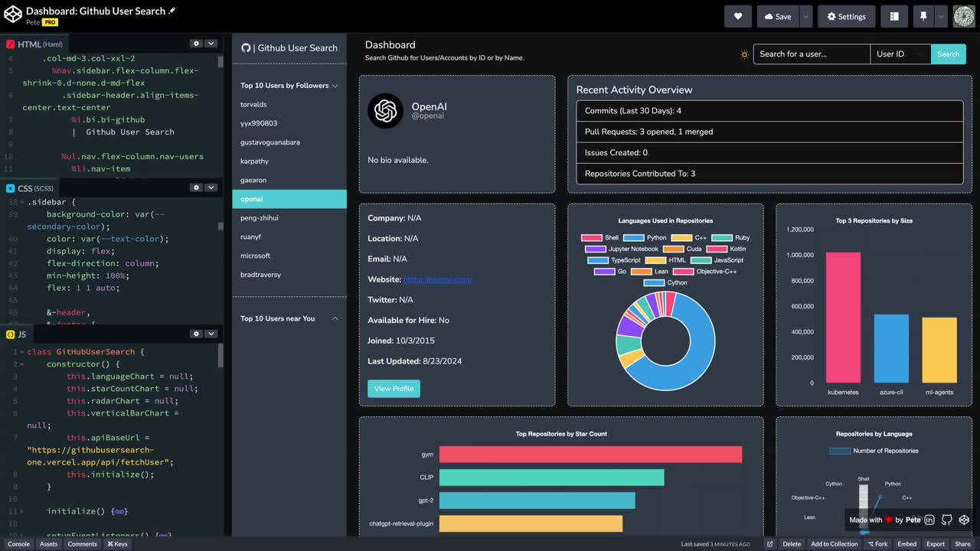The height and width of the screenshot is (551, 980).
Task: Pin this pen with pushpin icon
Action: 924,16
